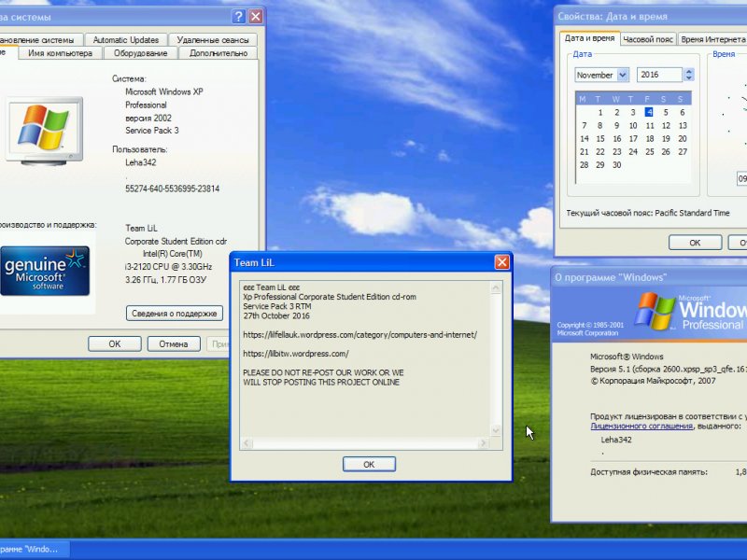Decrease the year with the down spinner arrow
The height and width of the screenshot is (560, 747).
tap(688, 78)
